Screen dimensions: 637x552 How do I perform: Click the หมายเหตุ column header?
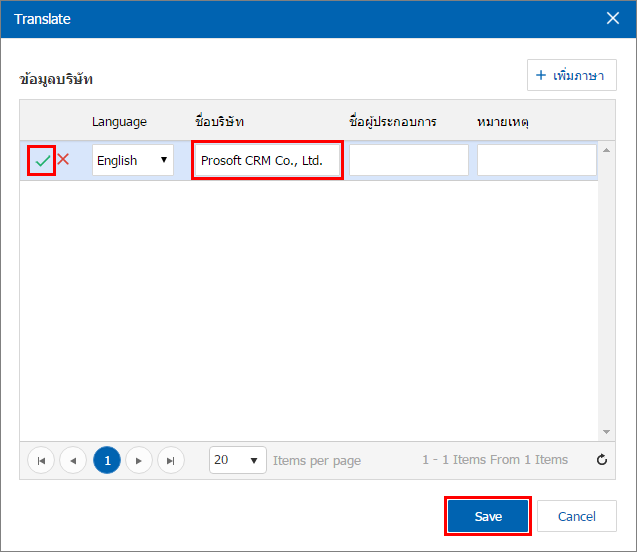coord(503,121)
